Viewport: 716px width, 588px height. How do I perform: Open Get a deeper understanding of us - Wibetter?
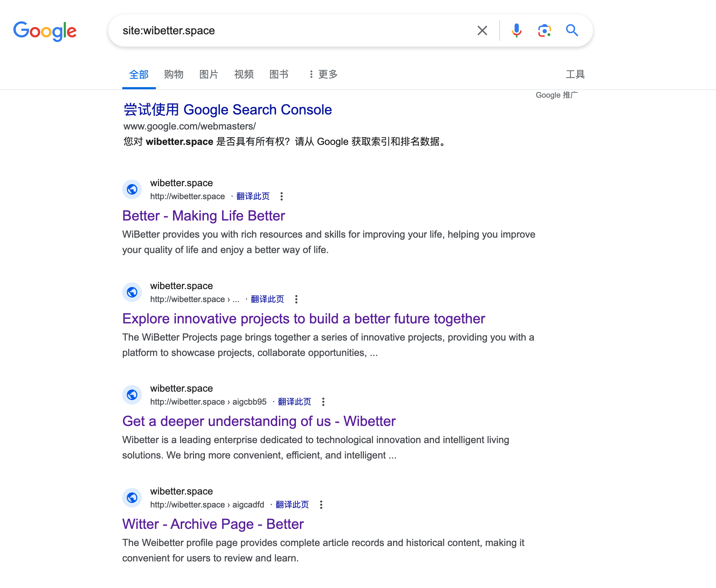point(259,421)
